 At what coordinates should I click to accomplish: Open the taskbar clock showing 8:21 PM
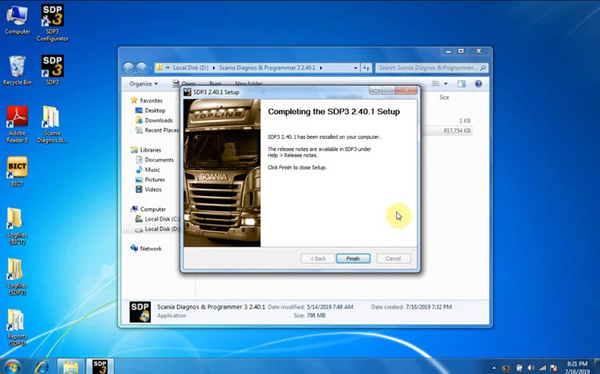coord(577,367)
